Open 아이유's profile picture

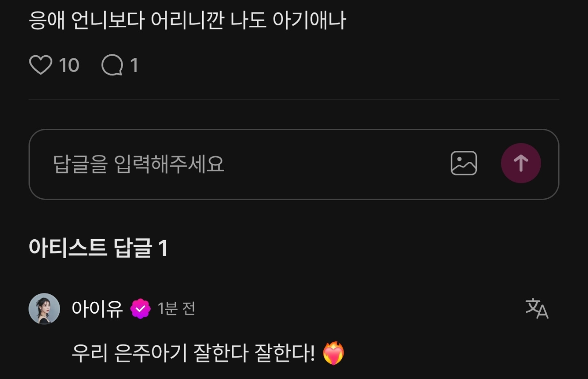(45, 309)
